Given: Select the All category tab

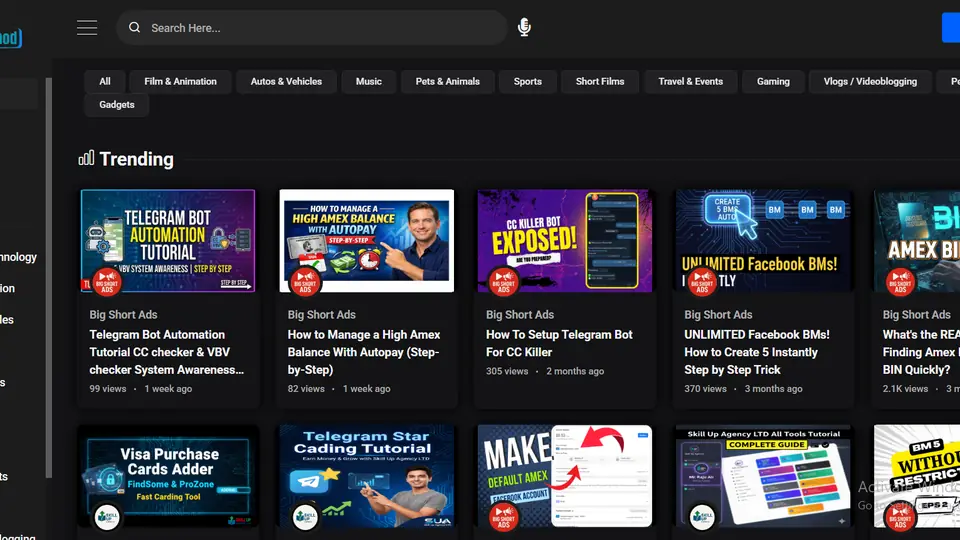Looking at the screenshot, I should coord(105,81).
